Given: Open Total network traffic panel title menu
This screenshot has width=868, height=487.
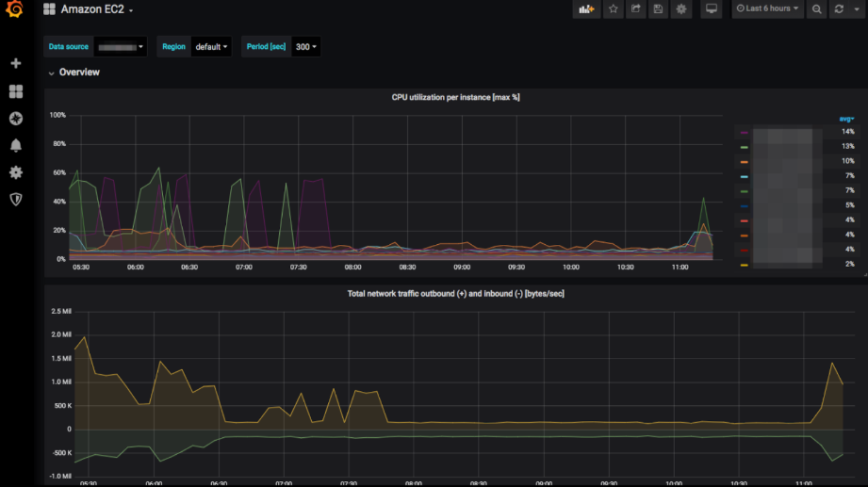Looking at the screenshot, I should point(455,294).
